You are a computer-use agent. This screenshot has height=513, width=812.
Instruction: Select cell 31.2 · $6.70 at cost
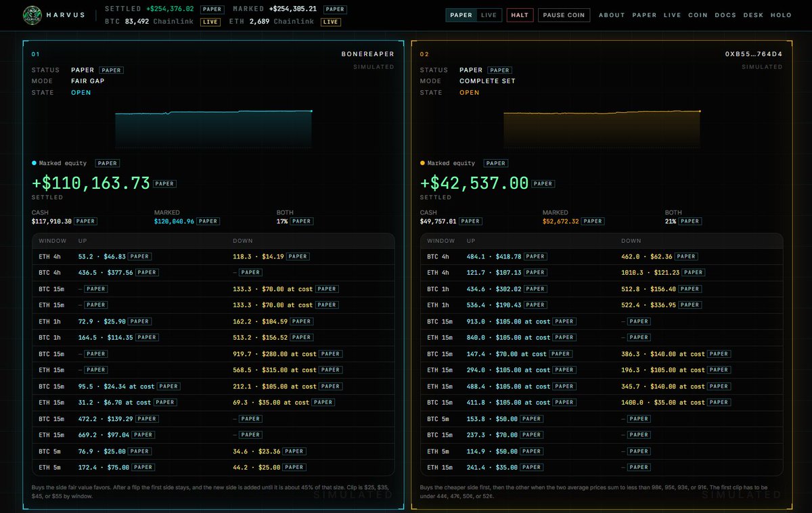pos(115,403)
